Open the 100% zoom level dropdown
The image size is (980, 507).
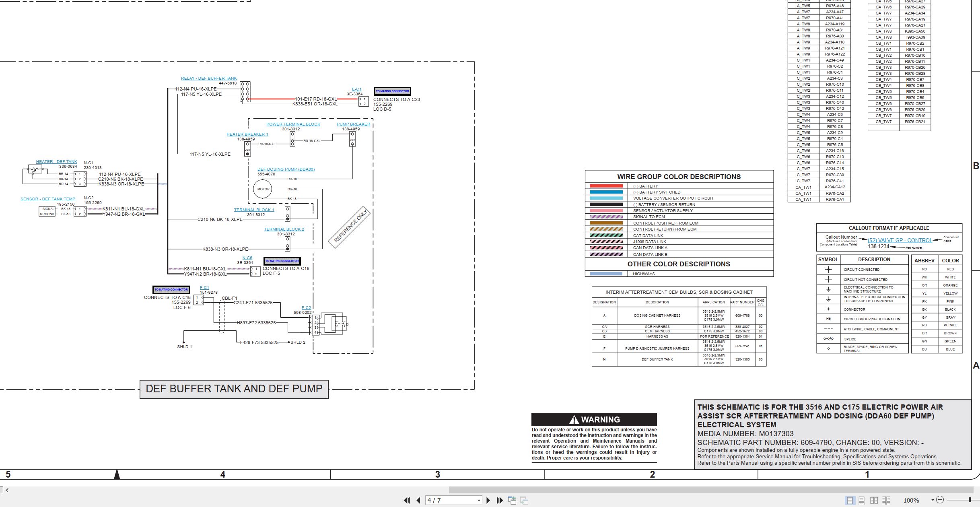[x=933, y=500]
